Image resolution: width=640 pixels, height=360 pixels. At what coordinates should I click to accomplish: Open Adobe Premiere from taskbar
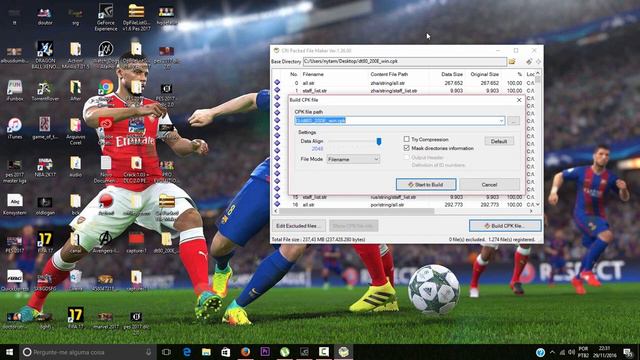point(265,352)
